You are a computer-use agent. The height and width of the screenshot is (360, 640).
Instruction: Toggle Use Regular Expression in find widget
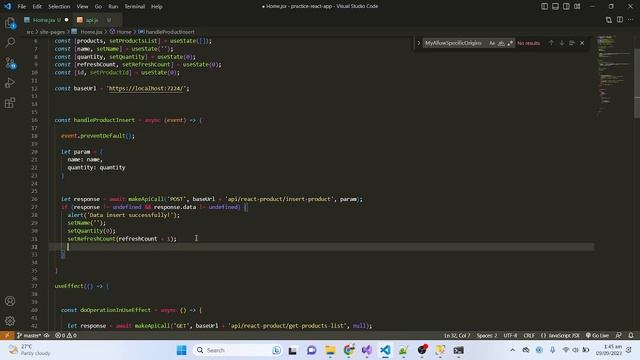click(510, 43)
